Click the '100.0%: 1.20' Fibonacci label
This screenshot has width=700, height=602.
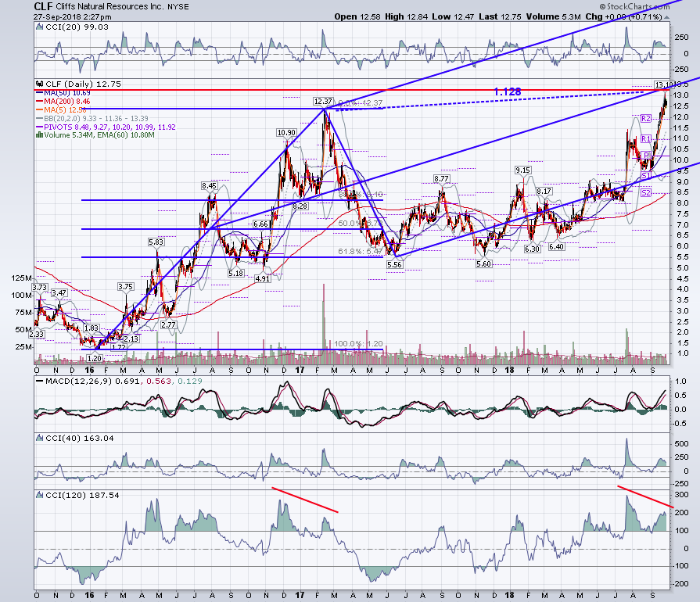[x=358, y=344]
